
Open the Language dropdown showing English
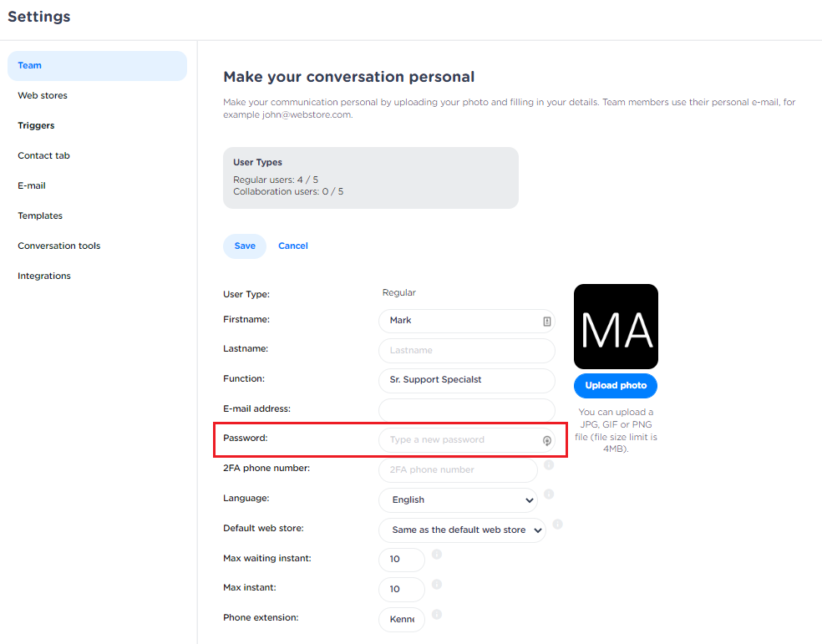click(458, 499)
